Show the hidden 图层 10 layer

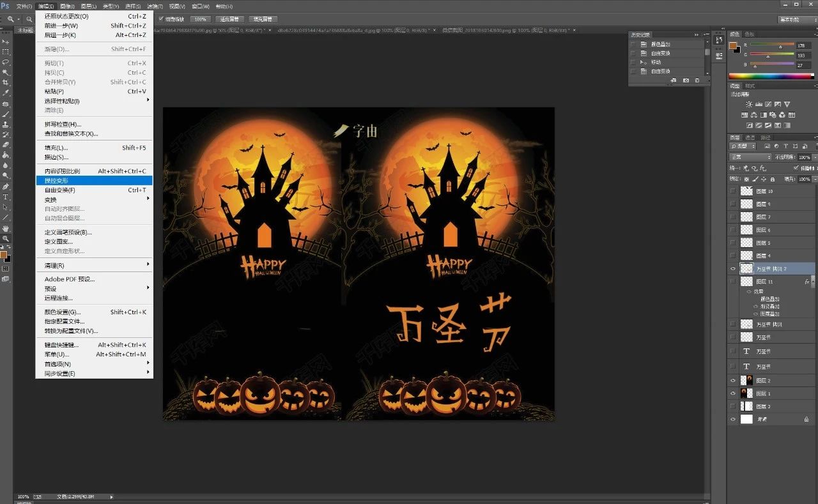pos(733,191)
